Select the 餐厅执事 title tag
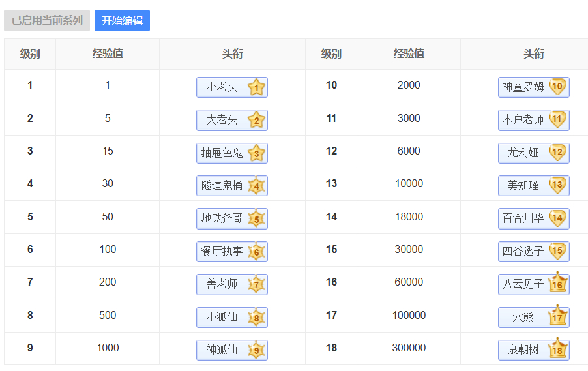 222,252
